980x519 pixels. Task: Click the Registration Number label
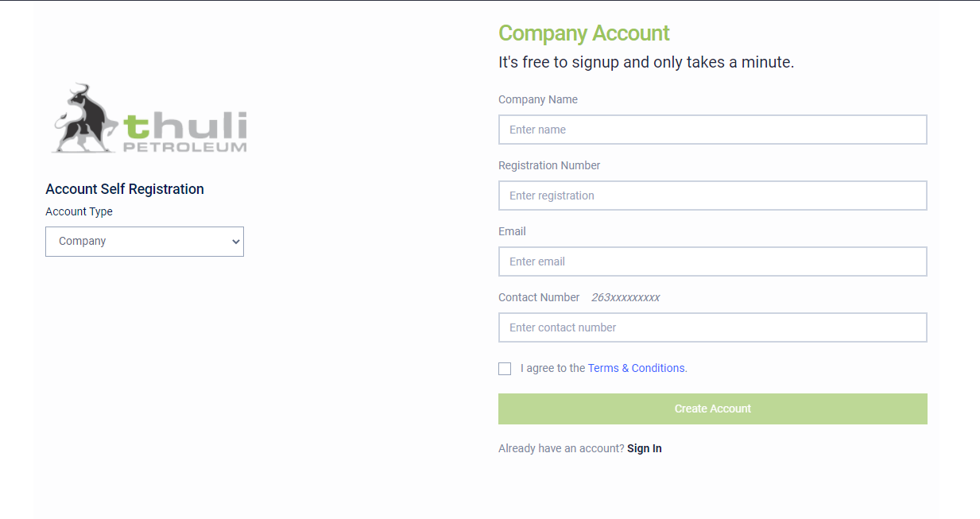point(549,165)
